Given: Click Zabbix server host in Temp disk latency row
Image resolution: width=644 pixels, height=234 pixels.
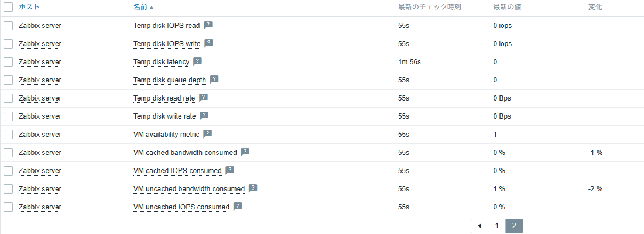Looking at the screenshot, I should [x=40, y=62].
